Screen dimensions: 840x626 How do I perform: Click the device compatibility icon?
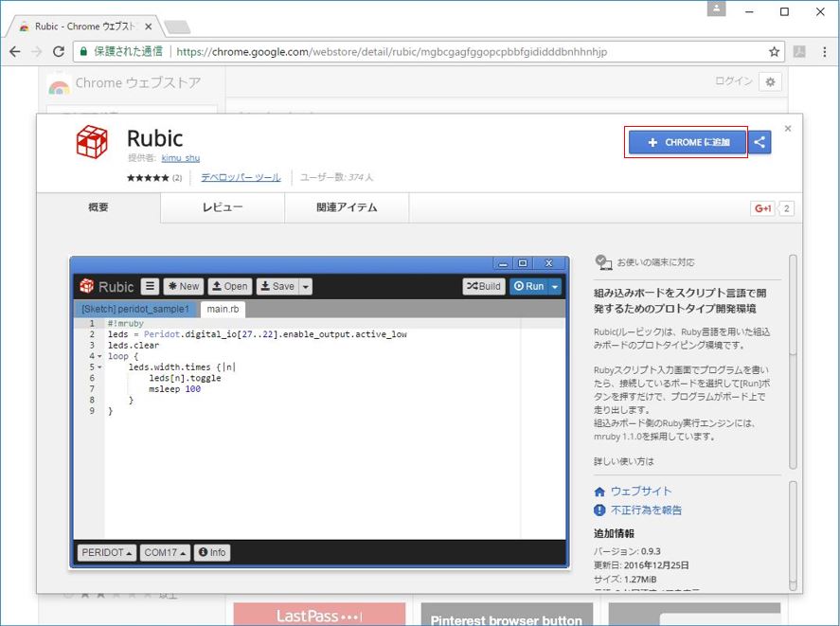603,262
